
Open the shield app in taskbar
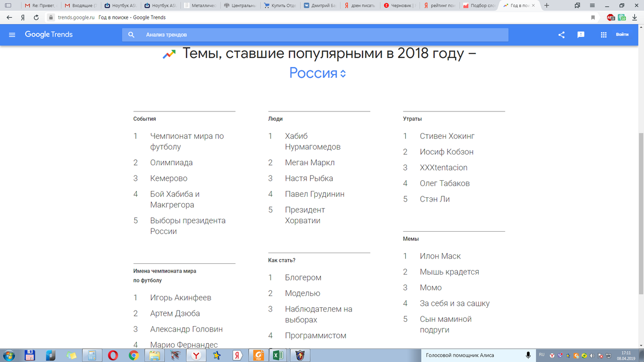(299, 355)
